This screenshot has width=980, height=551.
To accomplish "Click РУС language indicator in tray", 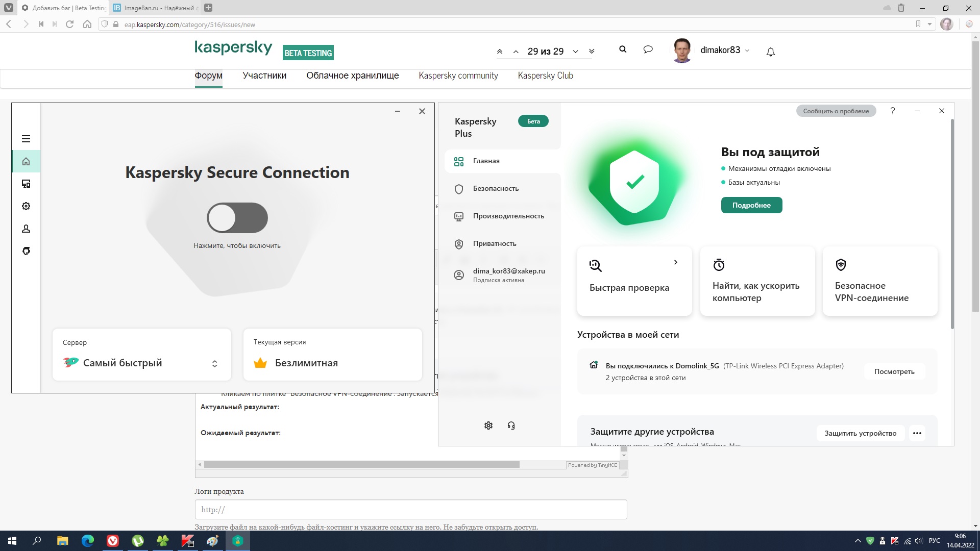I will [x=935, y=541].
